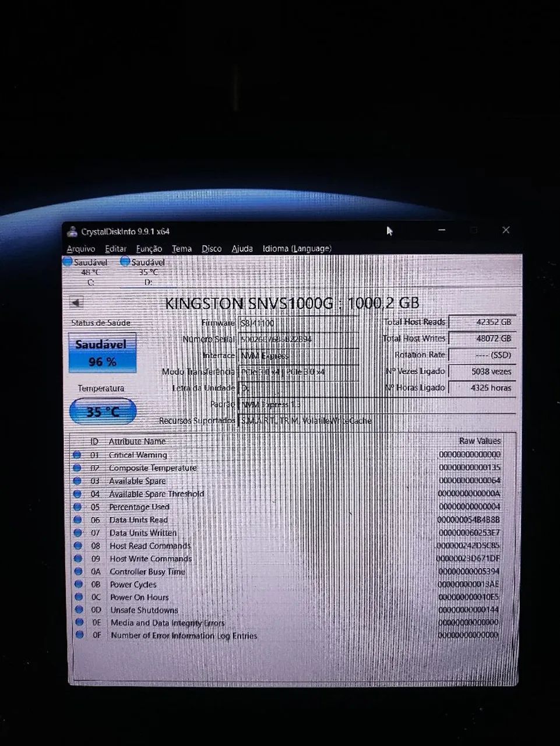Open the Ajuda menu

click(242, 249)
